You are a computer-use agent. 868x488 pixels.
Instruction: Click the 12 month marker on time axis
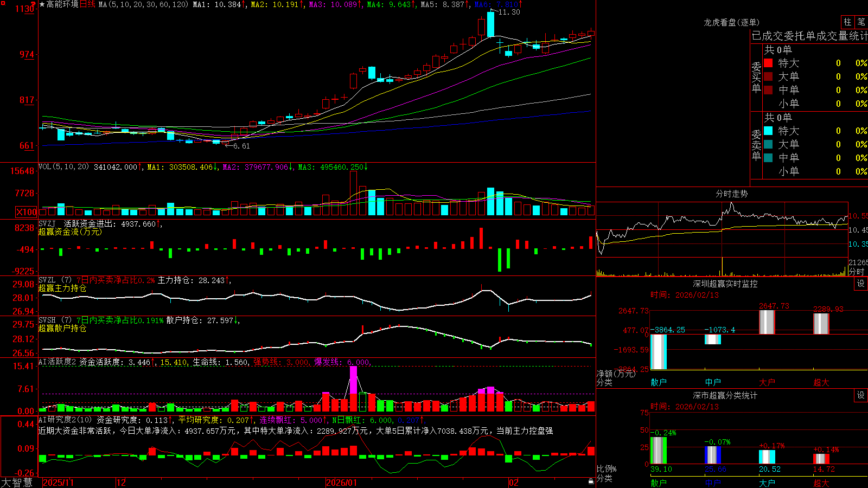[122, 483]
